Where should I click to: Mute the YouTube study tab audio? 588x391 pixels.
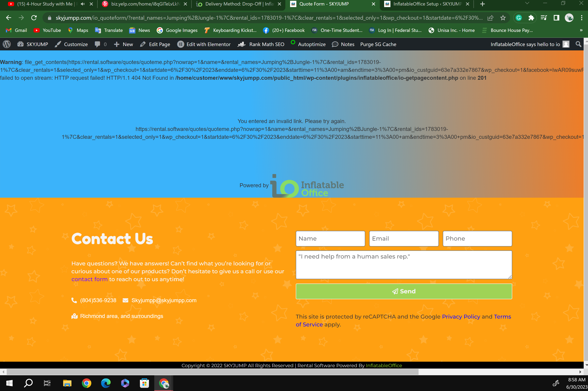pos(83,4)
